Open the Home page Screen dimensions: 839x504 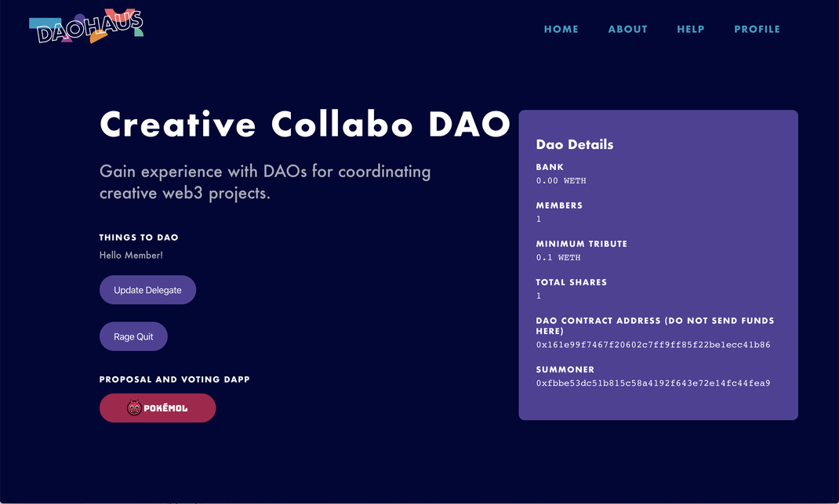tap(561, 30)
